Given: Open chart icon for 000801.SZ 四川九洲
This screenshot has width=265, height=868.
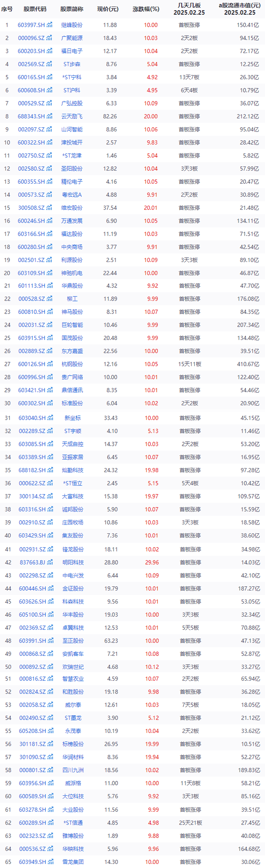Looking at the screenshot, I should (x=50, y=770).
